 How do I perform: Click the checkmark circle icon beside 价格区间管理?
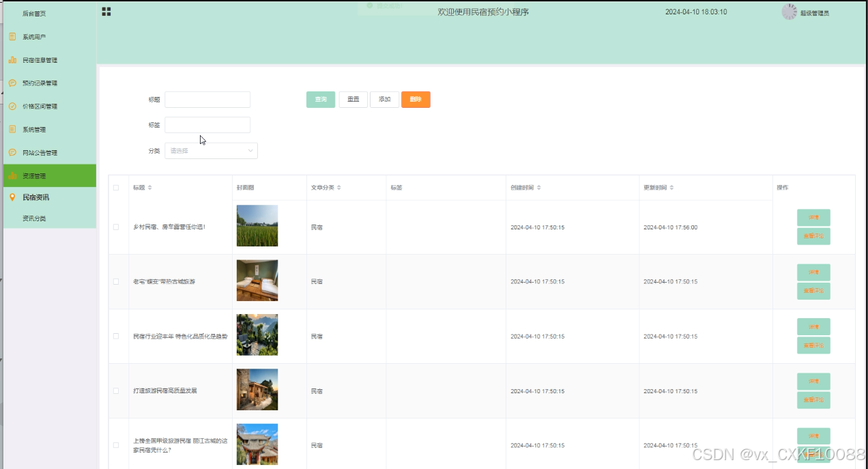[12, 106]
